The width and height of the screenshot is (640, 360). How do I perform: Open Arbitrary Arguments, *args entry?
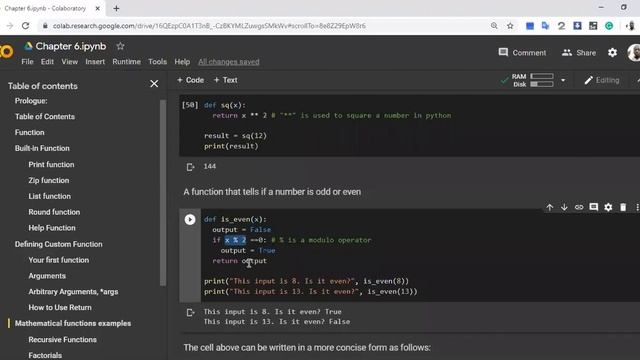tap(73, 292)
